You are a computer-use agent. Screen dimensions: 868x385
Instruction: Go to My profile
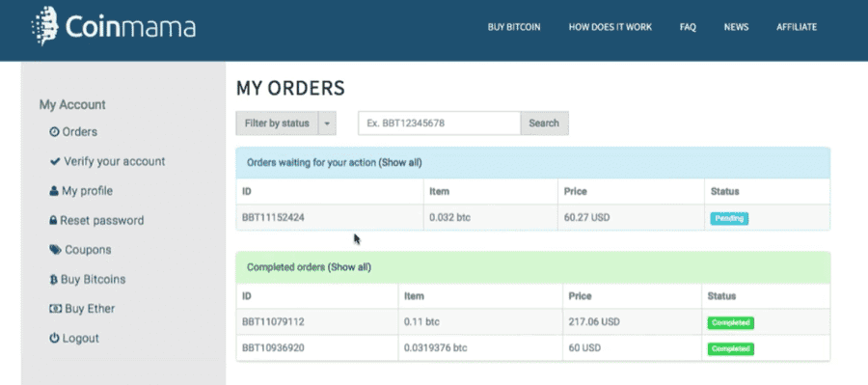coord(88,191)
